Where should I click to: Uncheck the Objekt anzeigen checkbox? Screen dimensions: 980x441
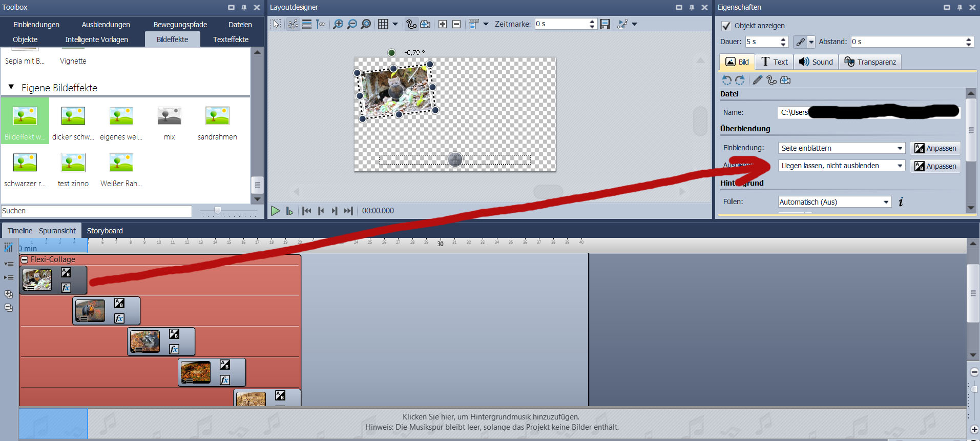pyautogui.click(x=726, y=26)
